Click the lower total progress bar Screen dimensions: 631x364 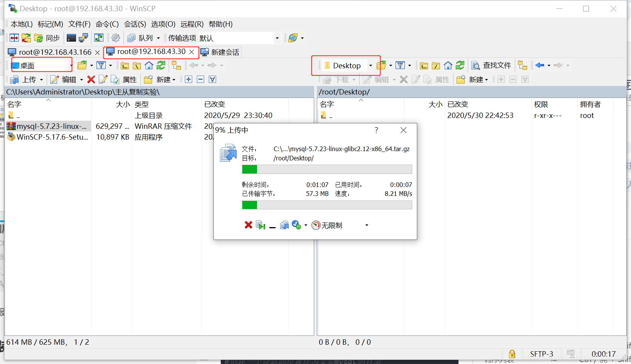(327, 205)
